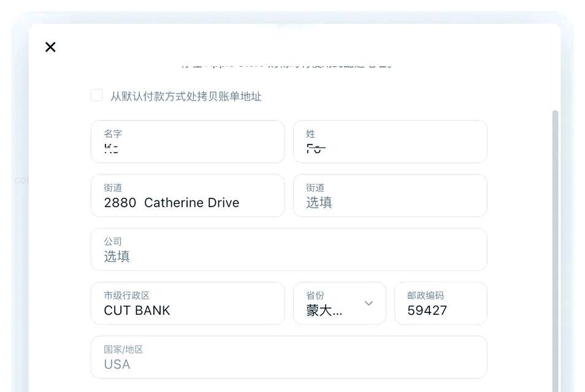Click the 2880 Catherine Drive street field
Image resolution: width=585 pixels, height=392 pixels.
tap(188, 195)
